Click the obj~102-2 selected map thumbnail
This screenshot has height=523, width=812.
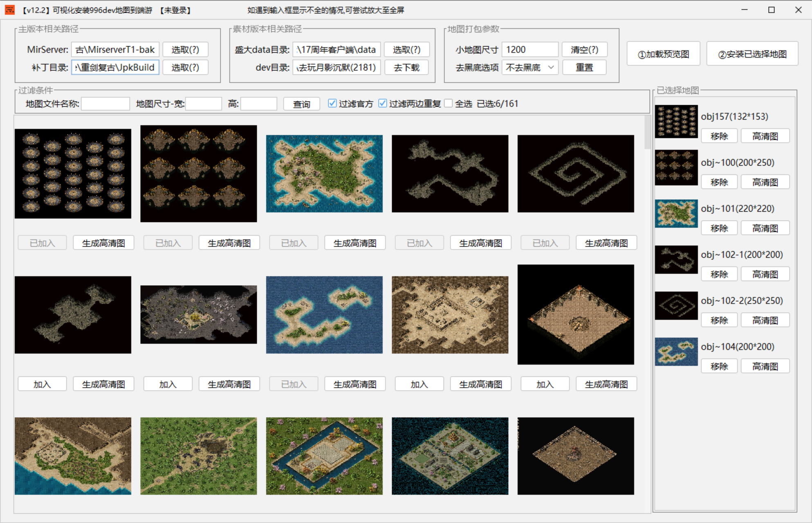(676, 305)
